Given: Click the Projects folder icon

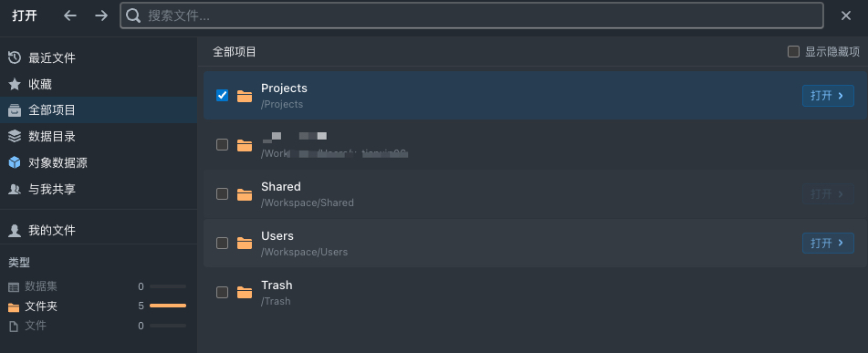Looking at the screenshot, I should pyautogui.click(x=244, y=97).
